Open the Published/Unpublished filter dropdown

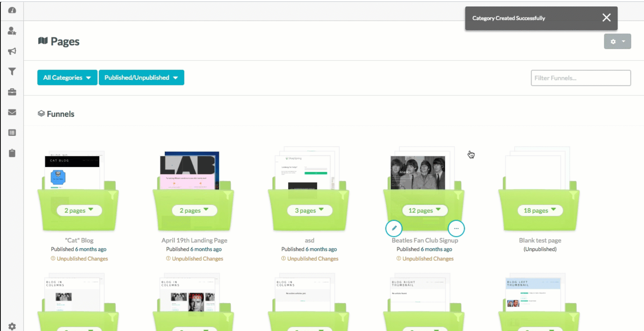[x=141, y=77]
